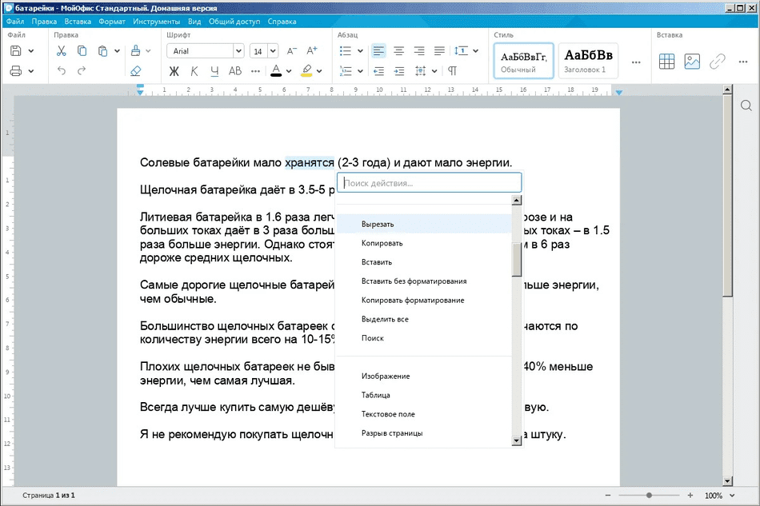Align text left
Viewport: 760px width, 506px height.
click(379, 51)
